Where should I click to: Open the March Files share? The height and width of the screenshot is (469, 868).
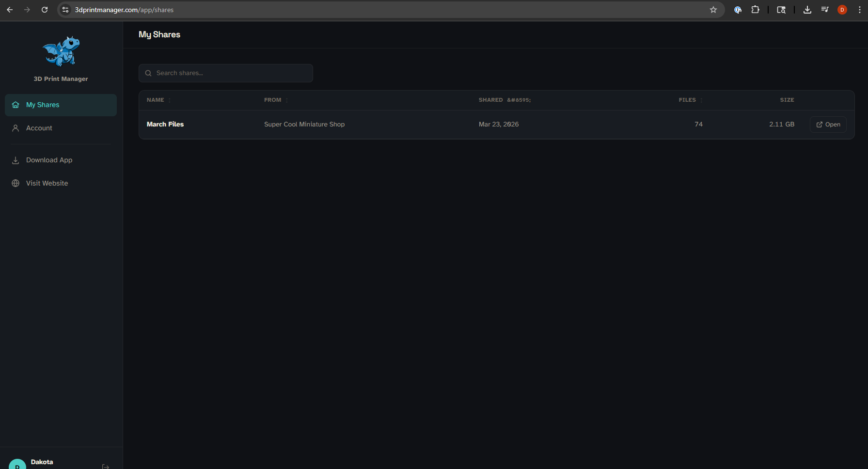coord(828,125)
